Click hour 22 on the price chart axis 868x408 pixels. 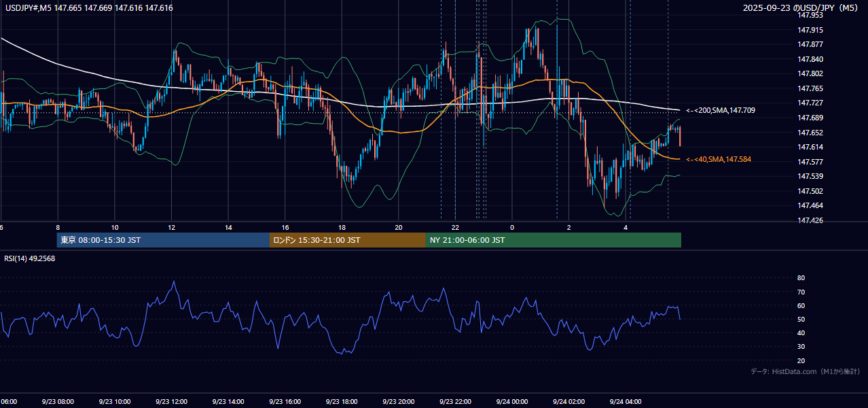[x=456, y=228]
